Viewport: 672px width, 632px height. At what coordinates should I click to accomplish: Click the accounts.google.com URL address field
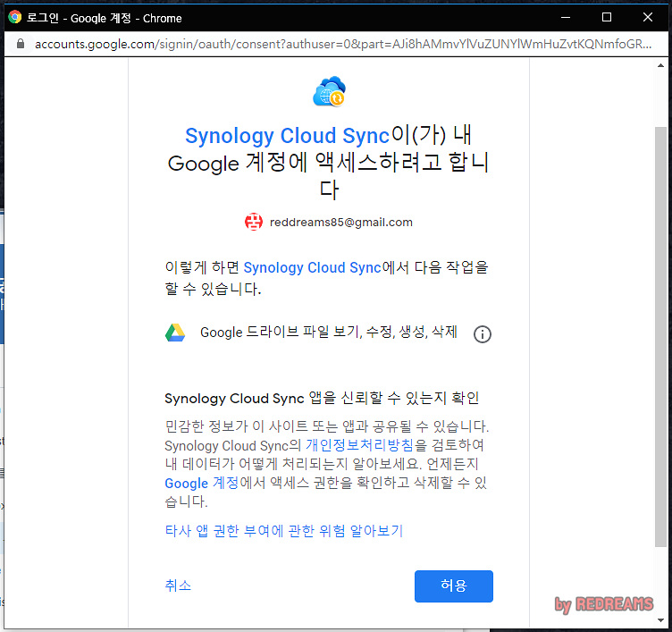coord(343,44)
